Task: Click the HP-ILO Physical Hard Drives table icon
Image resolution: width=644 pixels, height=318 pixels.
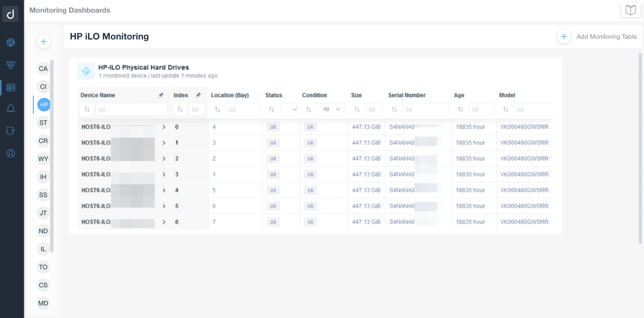Action: 86,71
